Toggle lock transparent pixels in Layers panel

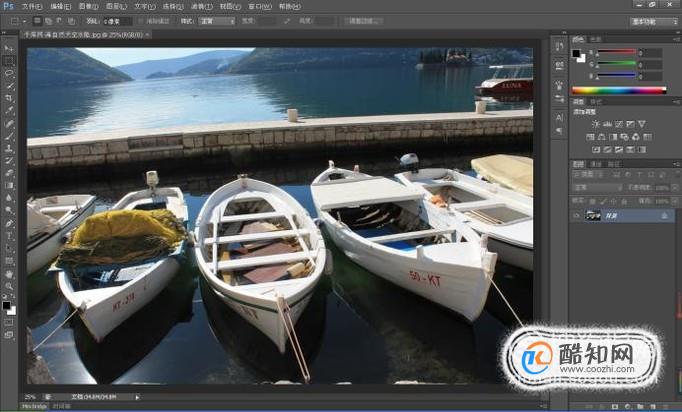click(x=592, y=201)
